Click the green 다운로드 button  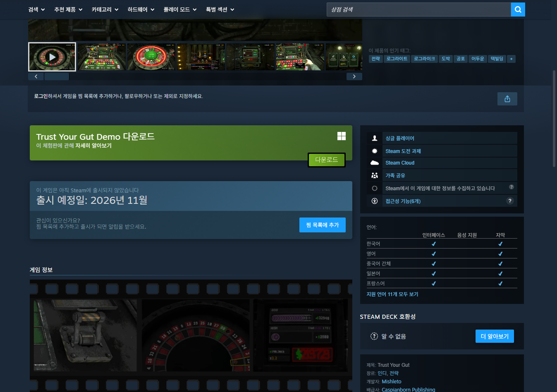327,160
